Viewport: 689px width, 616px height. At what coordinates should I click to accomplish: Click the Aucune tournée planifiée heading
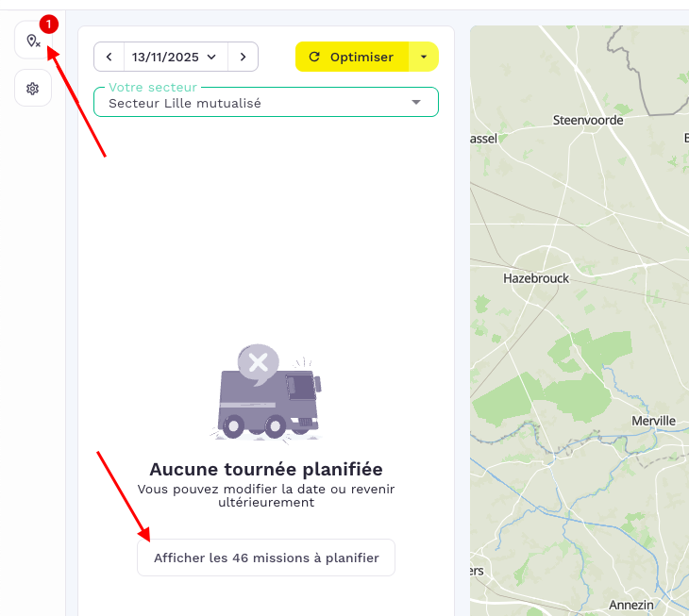pyautogui.click(x=266, y=469)
